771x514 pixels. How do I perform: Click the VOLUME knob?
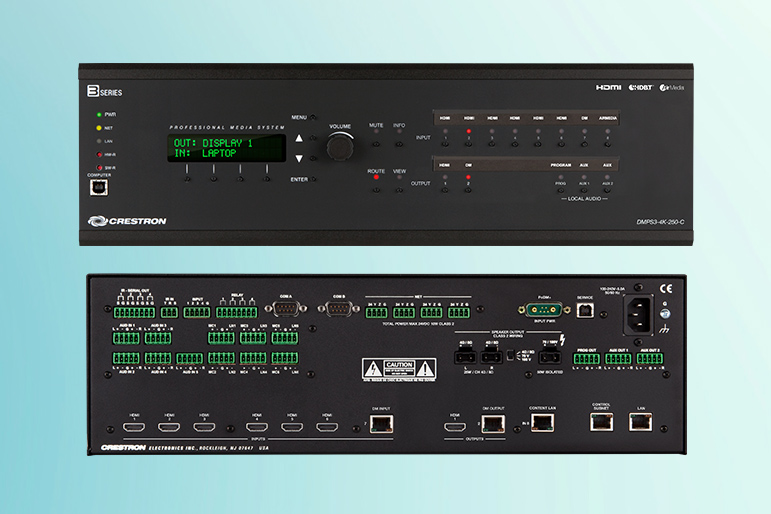(340, 147)
